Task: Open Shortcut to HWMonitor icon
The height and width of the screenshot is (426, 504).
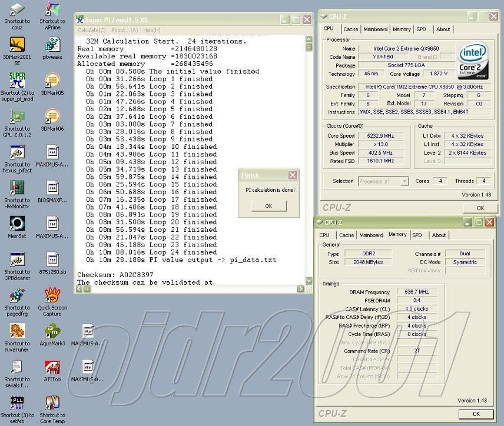Action: 17,195
